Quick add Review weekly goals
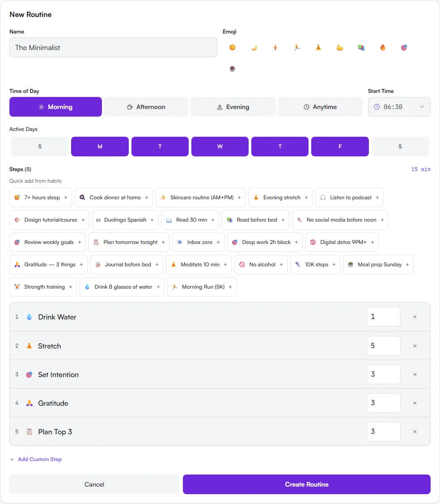Image resolution: width=440 pixels, height=504 pixels. 47,242
